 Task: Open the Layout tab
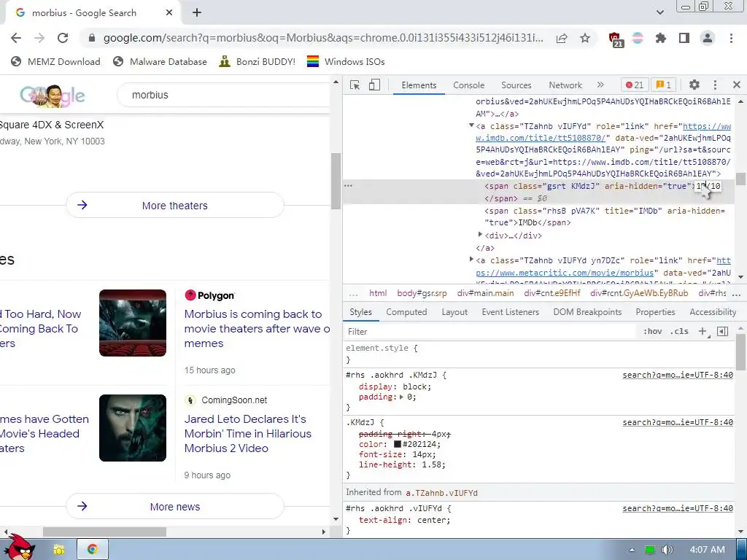(x=454, y=312)
